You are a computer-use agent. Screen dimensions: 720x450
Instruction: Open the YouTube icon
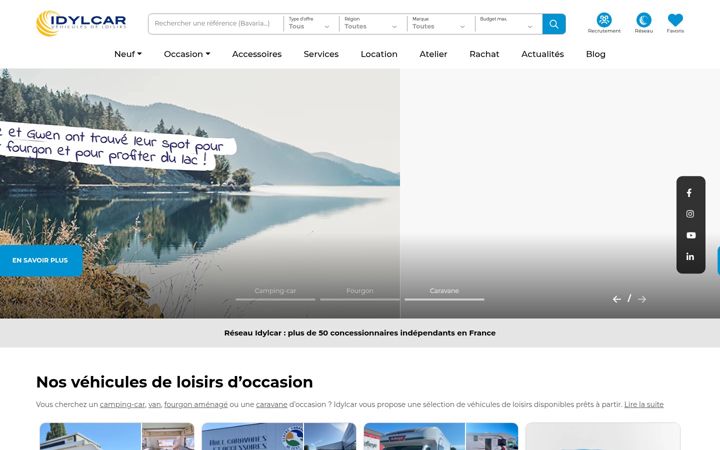[x=690, y=235]
